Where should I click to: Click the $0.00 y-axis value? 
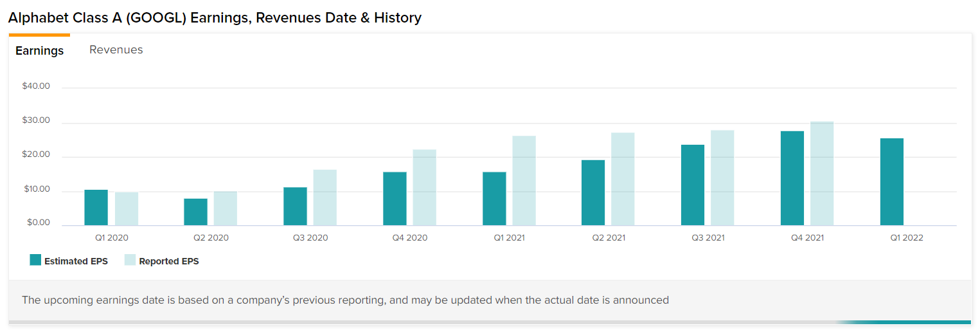click(39, 223)
